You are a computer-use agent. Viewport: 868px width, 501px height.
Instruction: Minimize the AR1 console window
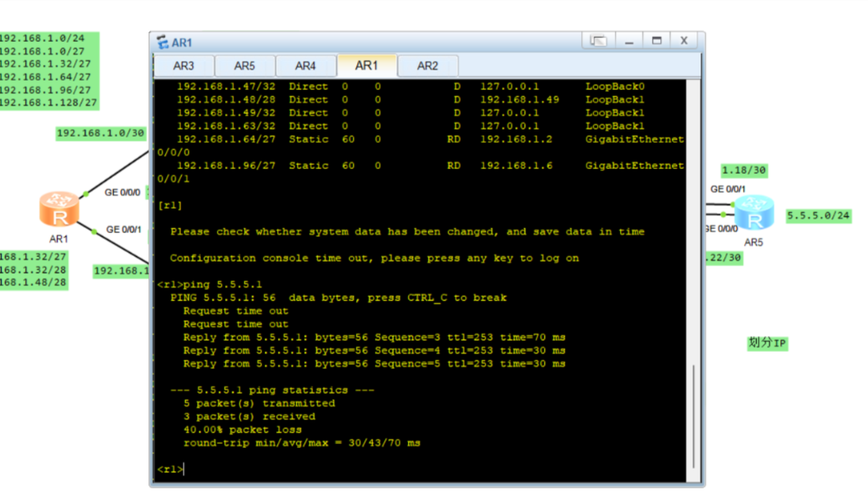(x=629, y=40)
